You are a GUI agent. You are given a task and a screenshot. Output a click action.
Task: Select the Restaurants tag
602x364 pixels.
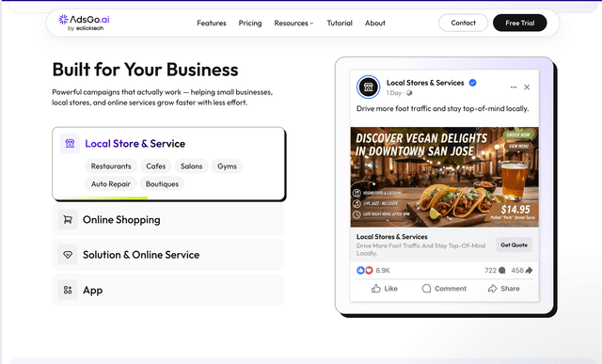pyautogui.click(x=111, y=166)
